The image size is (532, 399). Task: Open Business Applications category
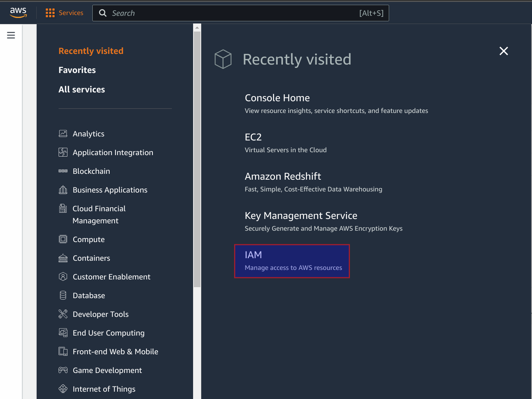click(x=110, y=190)
